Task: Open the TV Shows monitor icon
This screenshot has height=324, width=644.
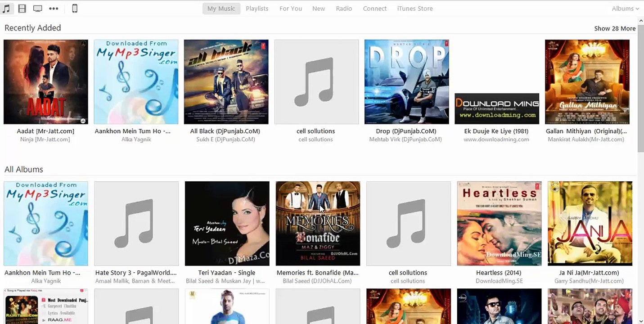Action: pyautogui.click(x=38, y=9)
